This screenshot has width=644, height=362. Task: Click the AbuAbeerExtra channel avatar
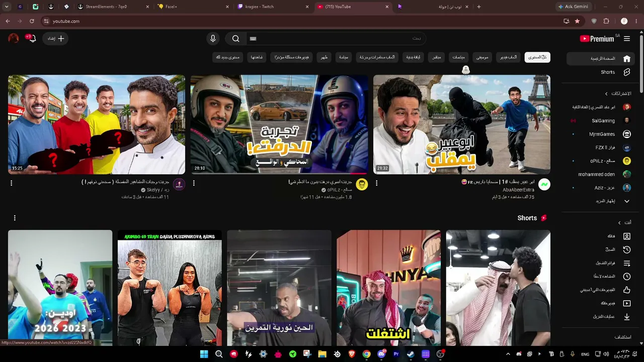[544, 185]
